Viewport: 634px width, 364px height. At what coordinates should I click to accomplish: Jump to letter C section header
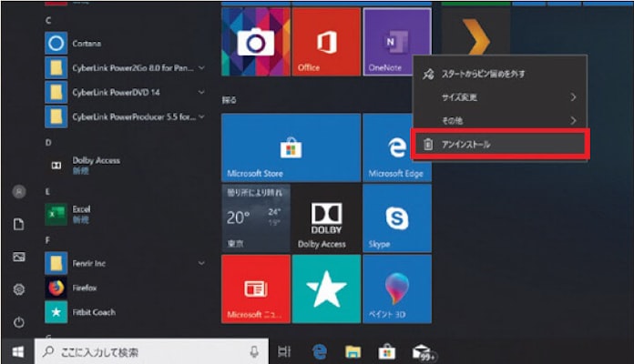click(48, 20)
